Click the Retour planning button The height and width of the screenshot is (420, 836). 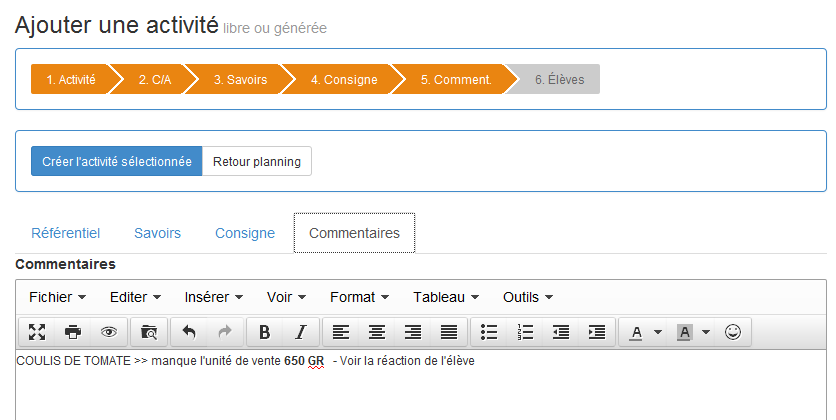[x=257, y=161]
